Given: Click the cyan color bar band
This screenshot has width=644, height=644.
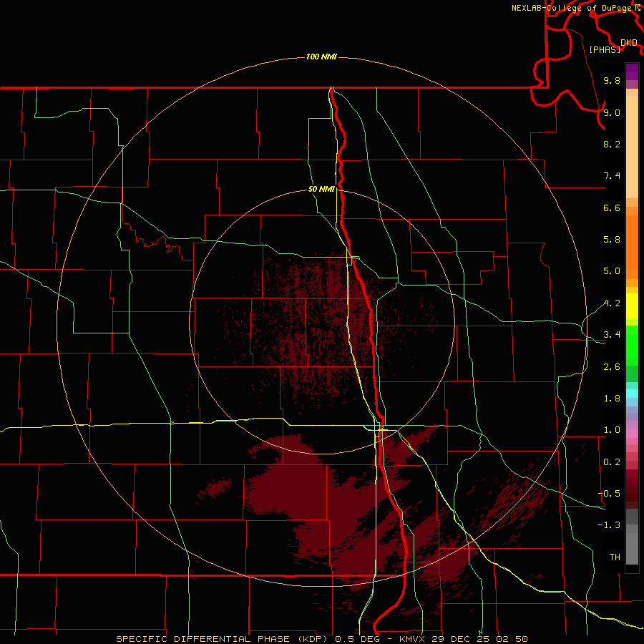Looking at the screenshot, I should tap(632, 394).
